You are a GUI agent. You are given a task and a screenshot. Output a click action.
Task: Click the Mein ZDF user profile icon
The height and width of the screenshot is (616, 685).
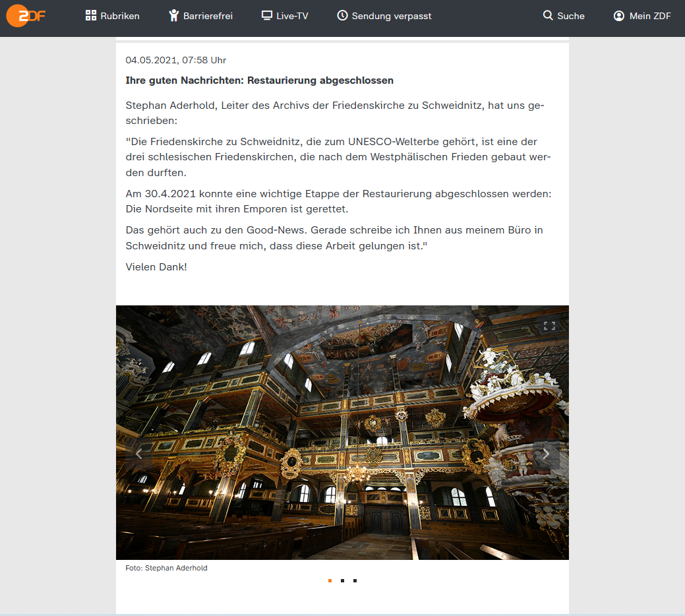click(x=619, y=16)
